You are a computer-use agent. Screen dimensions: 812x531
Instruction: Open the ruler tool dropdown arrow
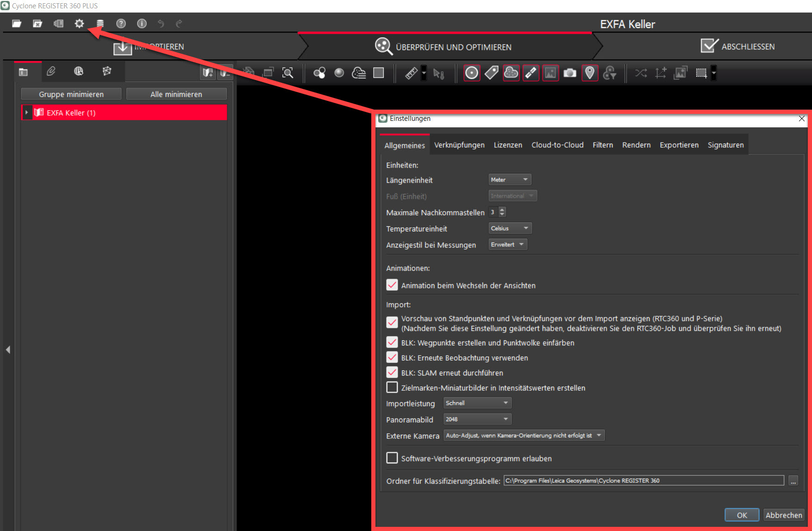[x=424, y=73]
